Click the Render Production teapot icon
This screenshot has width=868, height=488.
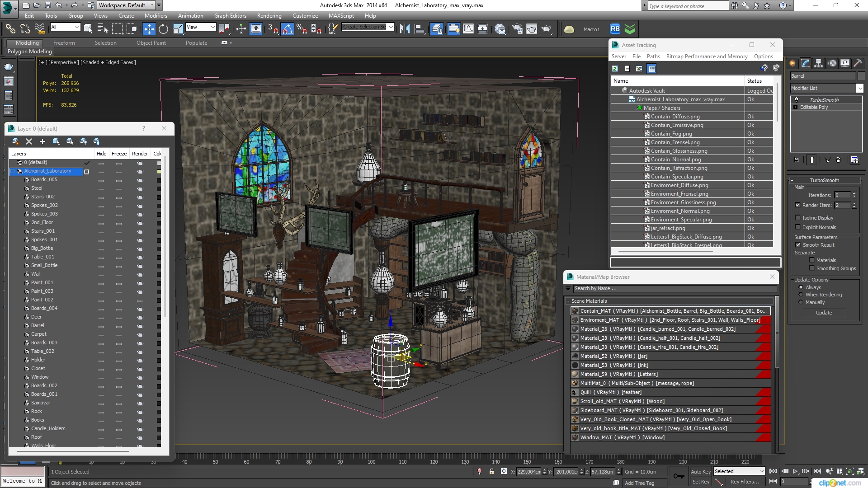547,29
